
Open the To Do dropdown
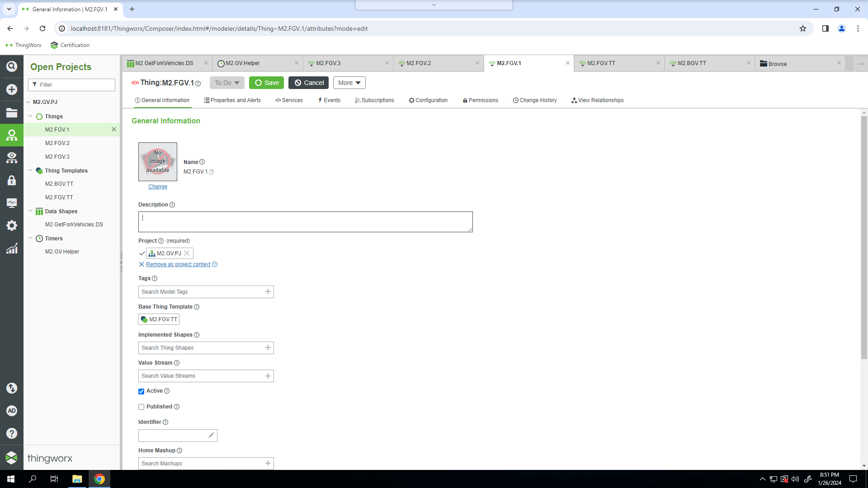[x=227, y=83]
